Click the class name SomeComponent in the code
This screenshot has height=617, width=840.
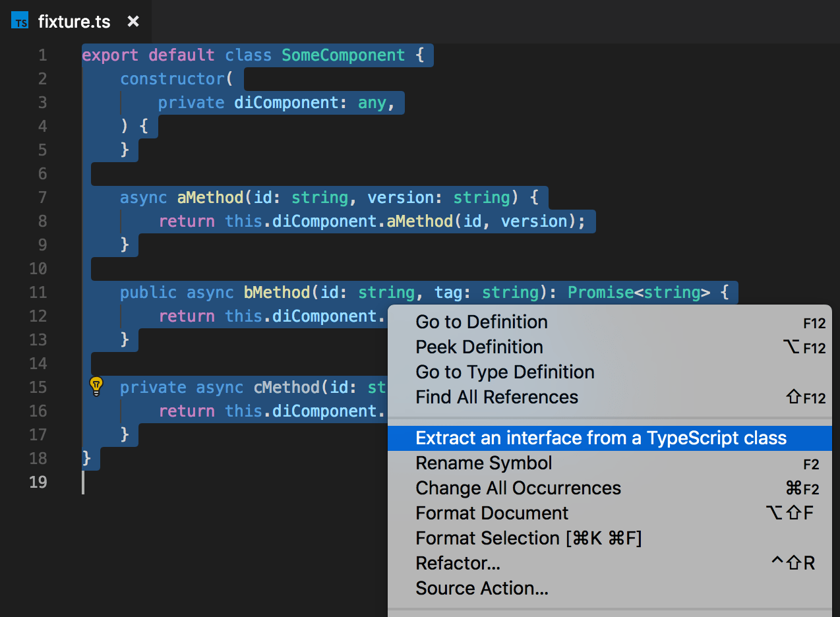(343, 55)
